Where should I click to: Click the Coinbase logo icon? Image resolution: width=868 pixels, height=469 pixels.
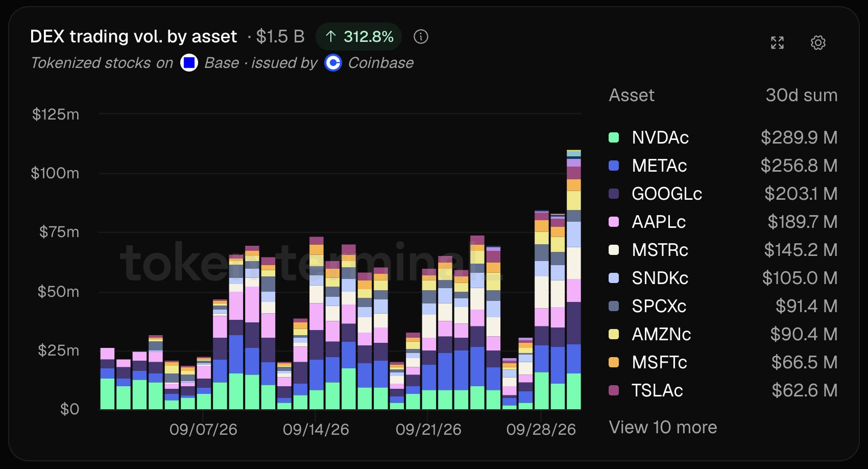[333, 63]
